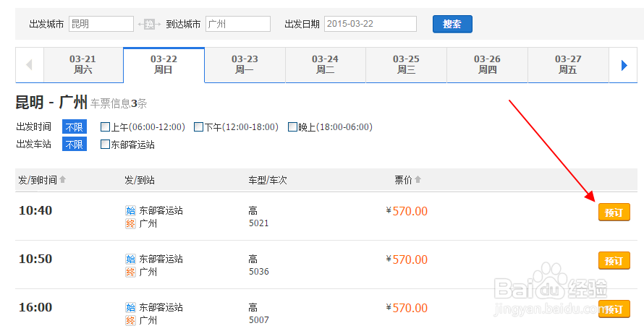Image resolution: width=644 pixels, height=331 pixels.
Task: Click the swap cities icon
Action: click(149, 25)
